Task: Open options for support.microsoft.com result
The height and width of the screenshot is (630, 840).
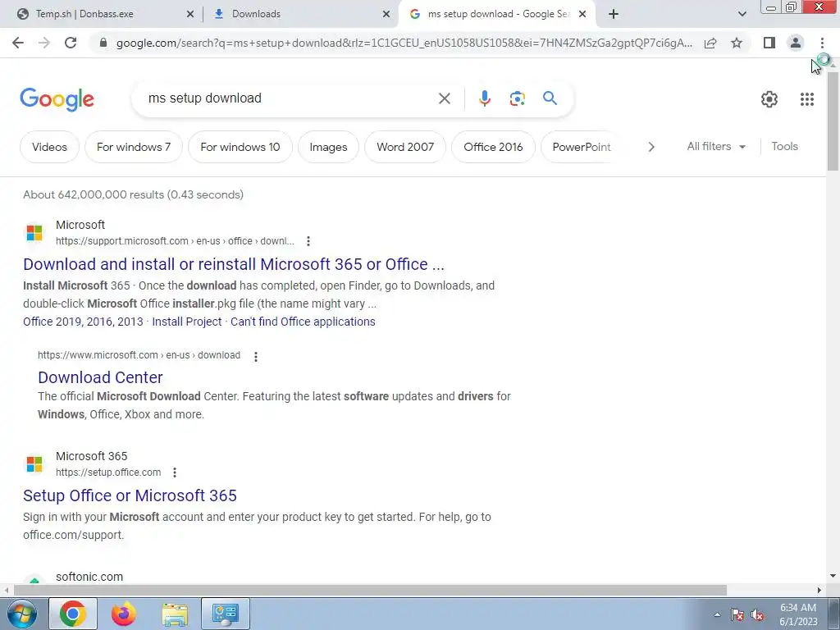Action: [308, 241]
